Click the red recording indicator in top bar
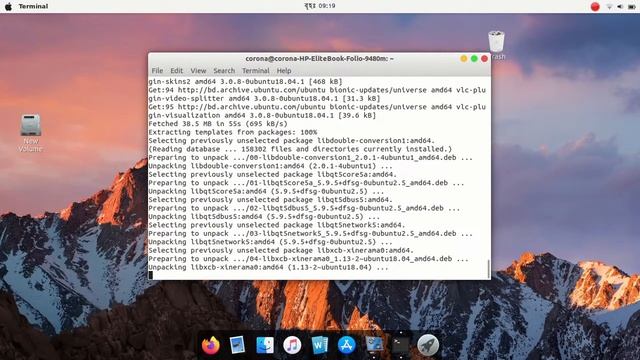Image resolution: width=640 pixels, height=360 pixels. [595, 6]
